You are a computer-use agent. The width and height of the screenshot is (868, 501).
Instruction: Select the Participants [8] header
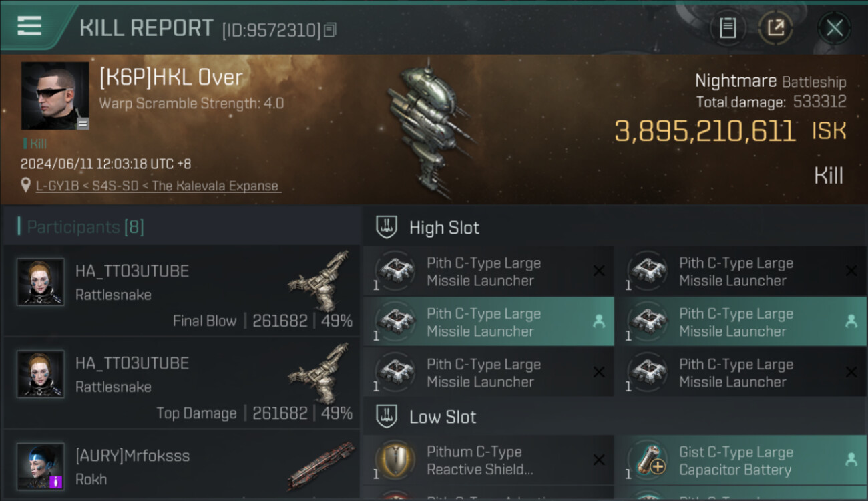[x=85, y=227]
